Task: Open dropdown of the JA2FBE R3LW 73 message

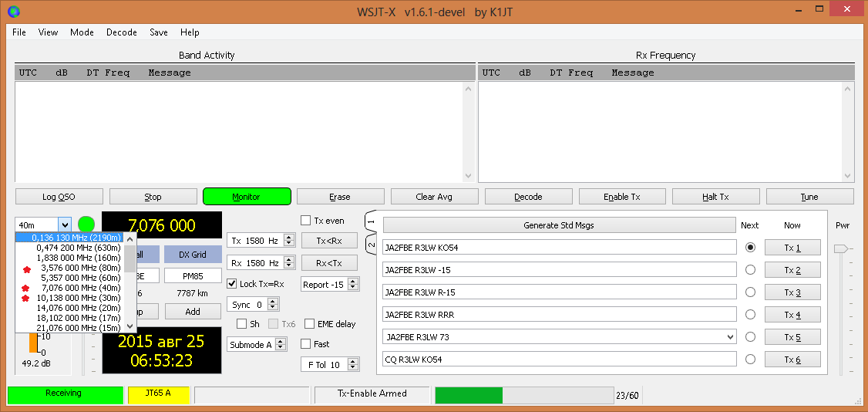Action: coord(729,337)
